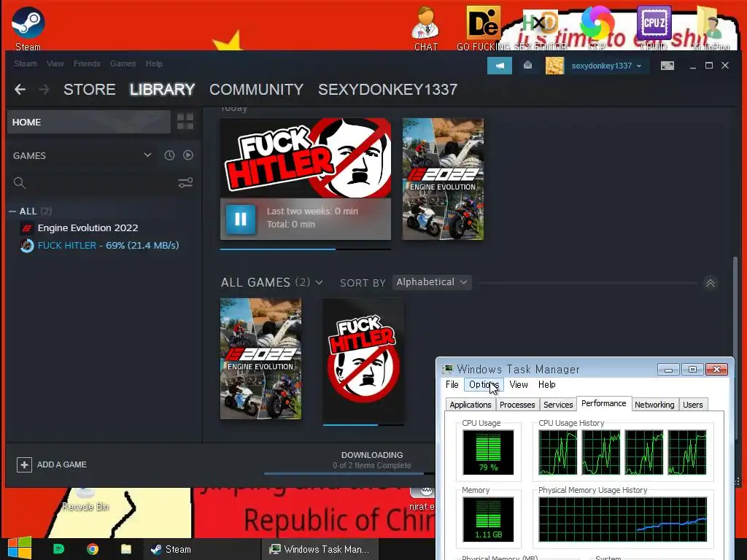Pause the current game download
Screen dimensions: 747x560
point(241,219)
